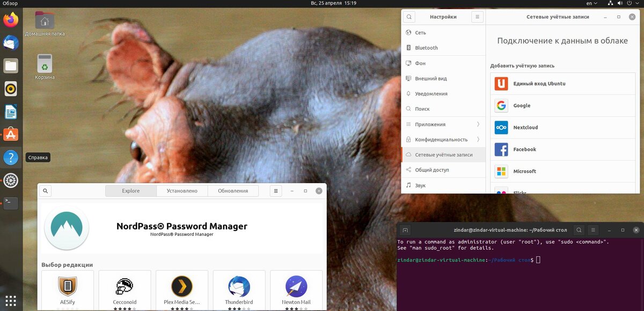Screen dimensions: 644x311
Task: Switch to Установлено tab
Action: point(182,191)
